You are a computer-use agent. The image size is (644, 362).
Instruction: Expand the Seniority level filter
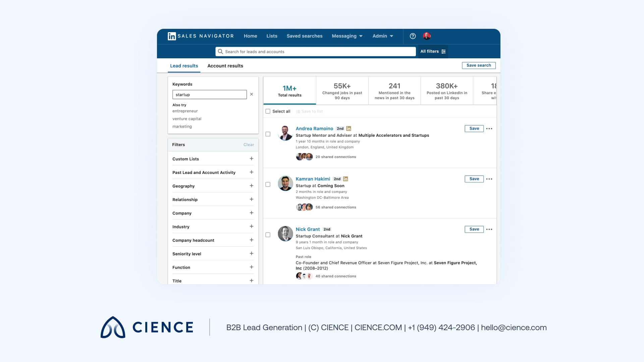252,254
